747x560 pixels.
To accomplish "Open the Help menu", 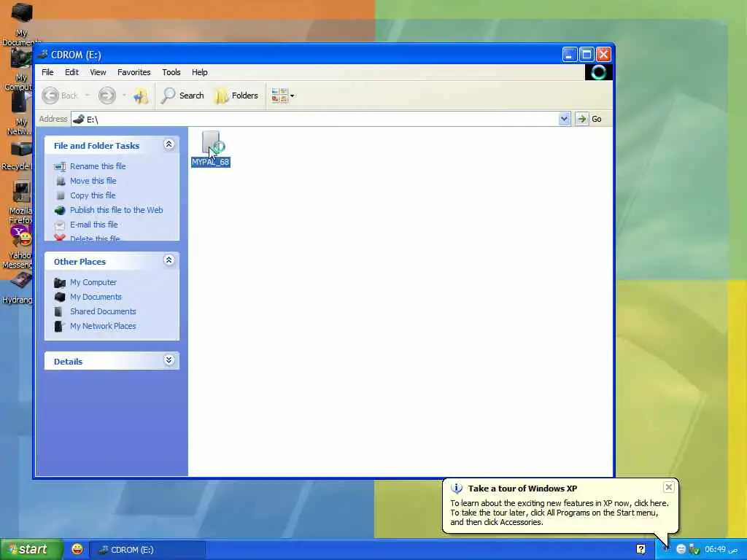I will click(200, 72).
